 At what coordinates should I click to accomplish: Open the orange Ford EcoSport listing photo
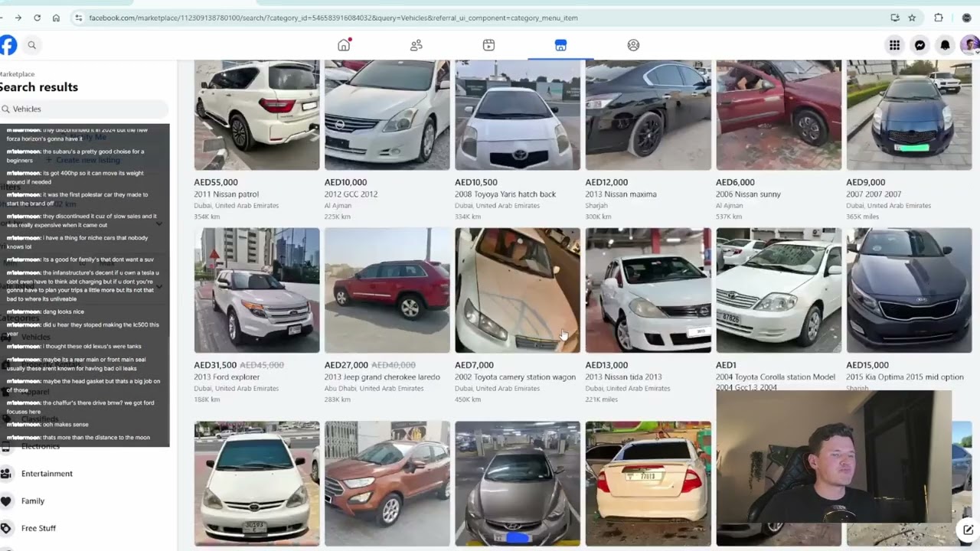[387, 484]
